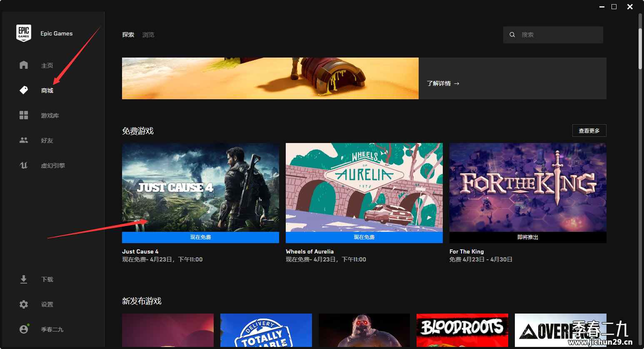
Task: Click 现在免费 bar under Wheels of Aurelia
Action: (x=364, y=237)
